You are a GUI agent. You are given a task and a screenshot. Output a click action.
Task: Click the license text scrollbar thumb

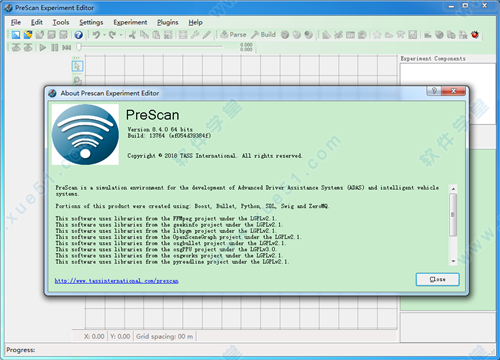(453, 215)
